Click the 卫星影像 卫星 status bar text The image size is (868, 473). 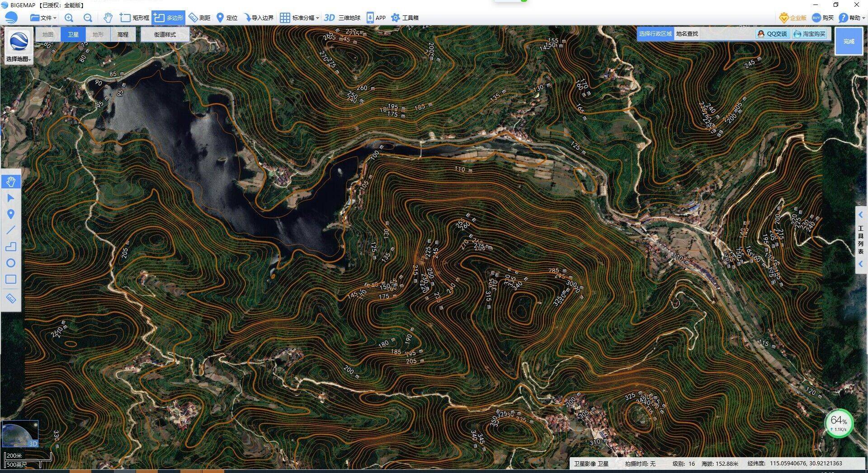click(x=591, y=464)
